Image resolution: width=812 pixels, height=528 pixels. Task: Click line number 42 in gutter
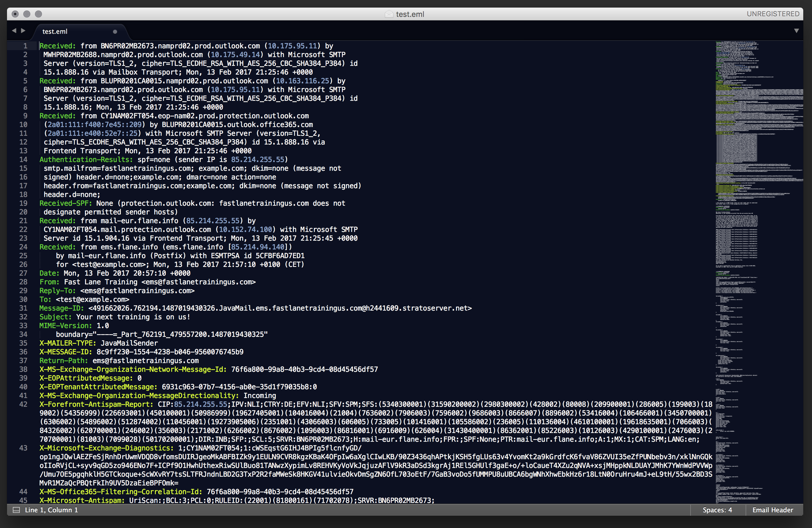click(x=23, y=404)
